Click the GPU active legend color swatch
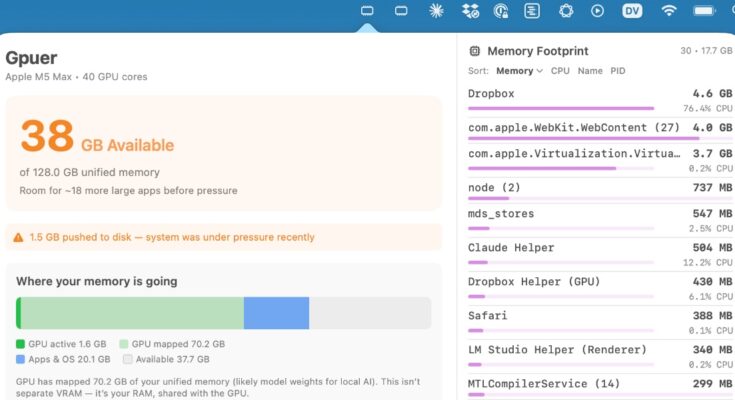Screen dimensions: 735x400 (x=20, y=343)
